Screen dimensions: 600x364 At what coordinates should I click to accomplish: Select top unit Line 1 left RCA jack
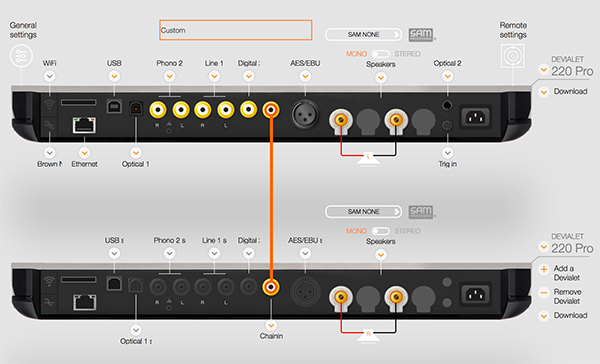(x=226, y=110)
